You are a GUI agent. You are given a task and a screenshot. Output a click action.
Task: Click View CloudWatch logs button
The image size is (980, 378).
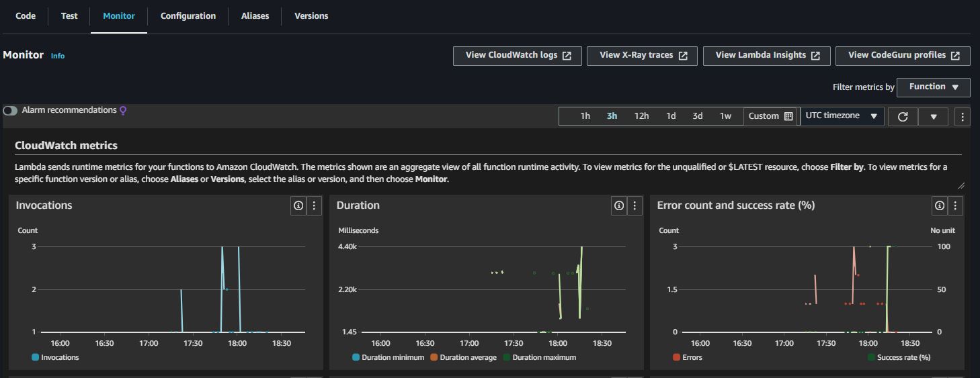coord(518,56)
